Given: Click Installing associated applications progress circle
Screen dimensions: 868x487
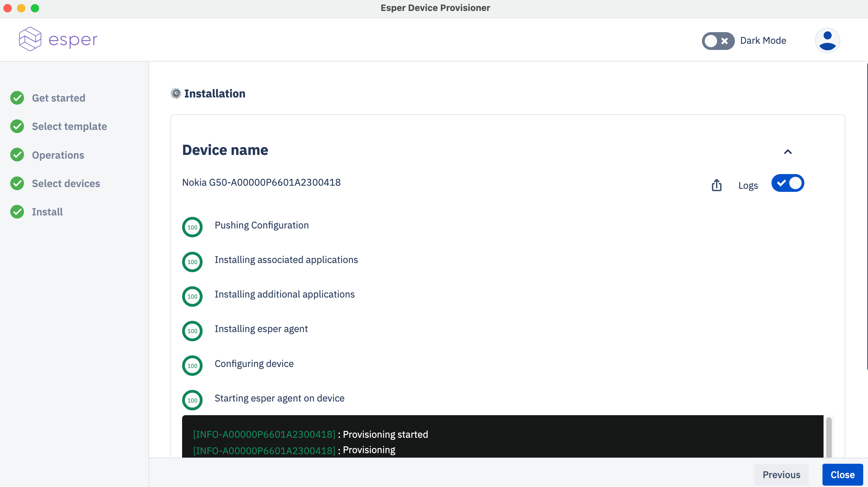Looking at the screenshot, I should (192, 262).
